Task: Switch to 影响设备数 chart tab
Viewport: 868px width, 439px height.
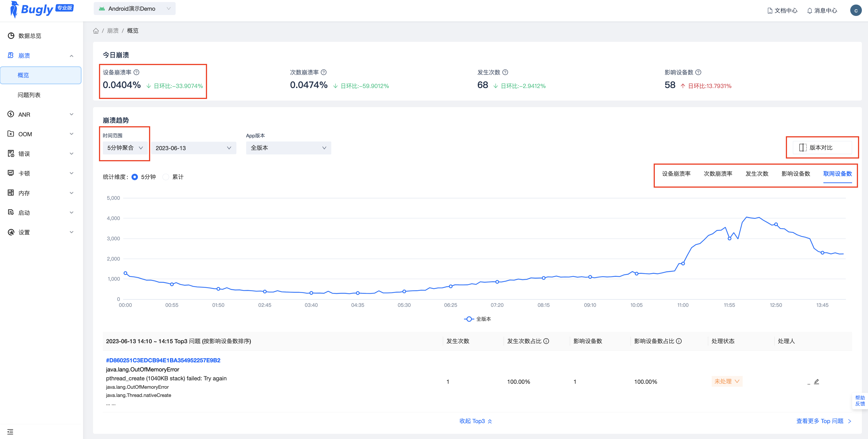Action: point(796,174)
